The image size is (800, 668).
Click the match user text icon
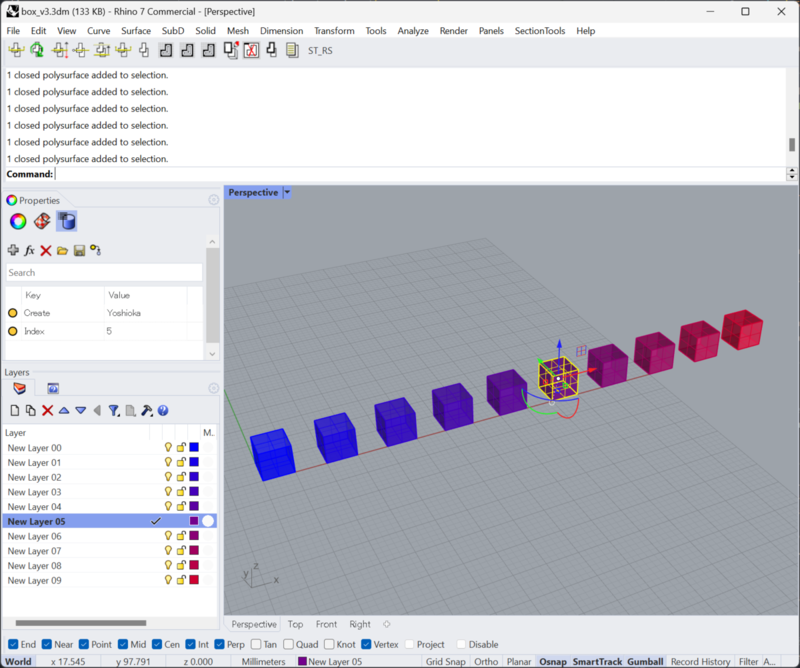[95, 250]
